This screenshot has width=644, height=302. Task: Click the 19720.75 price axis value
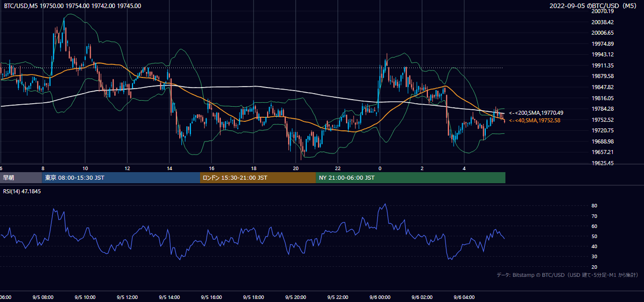[602, 130]
